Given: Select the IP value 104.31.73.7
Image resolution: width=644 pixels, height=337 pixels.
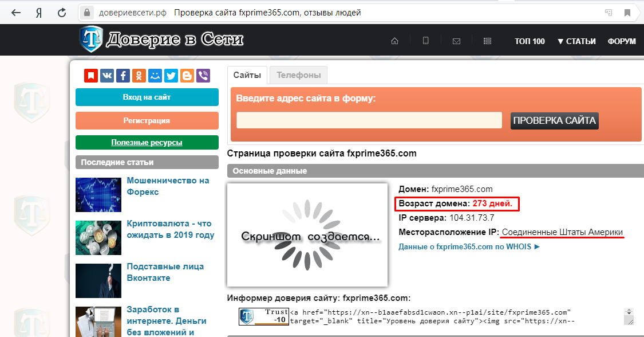Looking at the screenshot, I should (472, 218).
